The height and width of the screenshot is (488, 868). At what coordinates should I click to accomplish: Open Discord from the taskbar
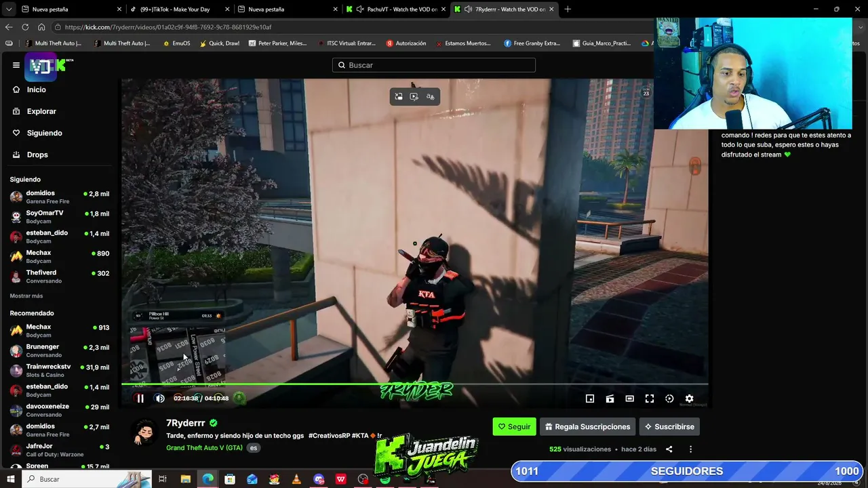[319, 479]
